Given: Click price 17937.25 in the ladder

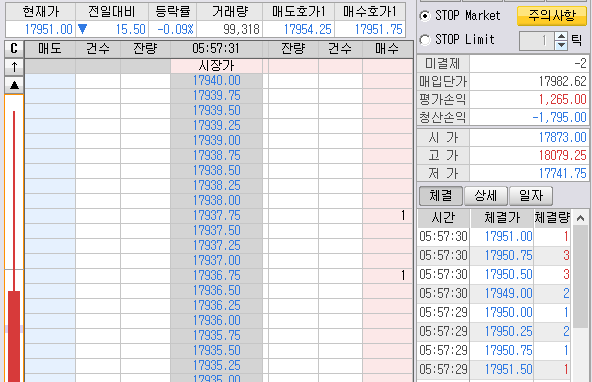Looking at the screenshot, I should (x=216, y=246).
